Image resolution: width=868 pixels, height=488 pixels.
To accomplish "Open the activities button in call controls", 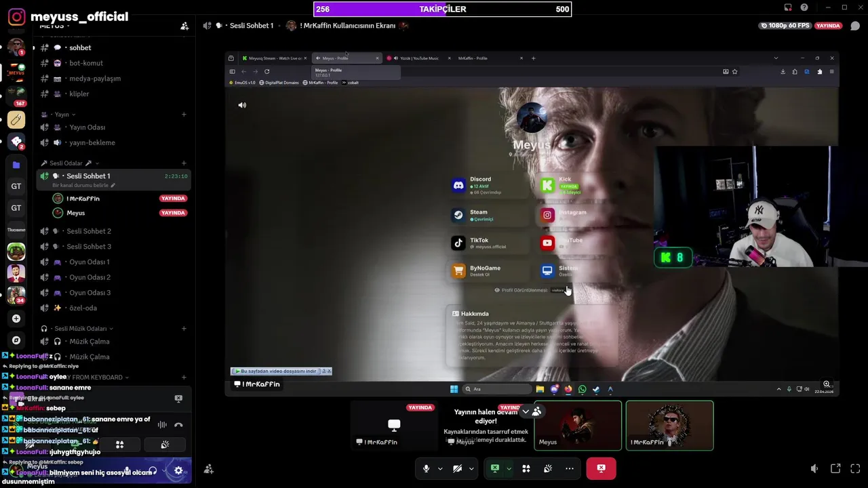I will [526, 468].
